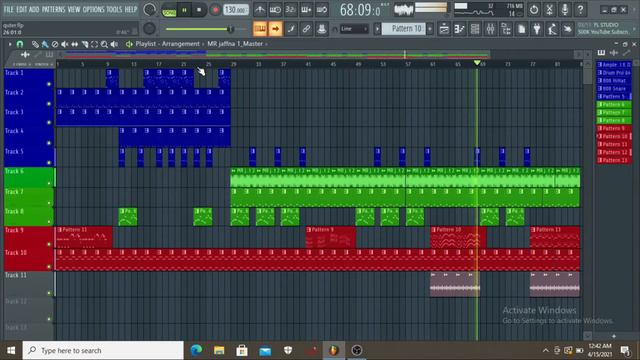Select the slice tool in playlist toolbar
Screen dimensions: 640x360
tap(85, 44)
